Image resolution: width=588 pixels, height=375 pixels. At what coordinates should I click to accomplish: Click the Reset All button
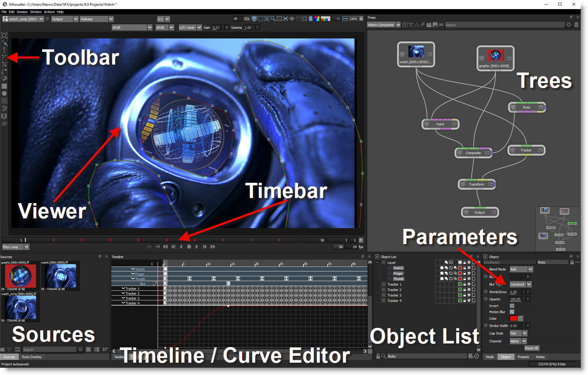coord(531,348)
